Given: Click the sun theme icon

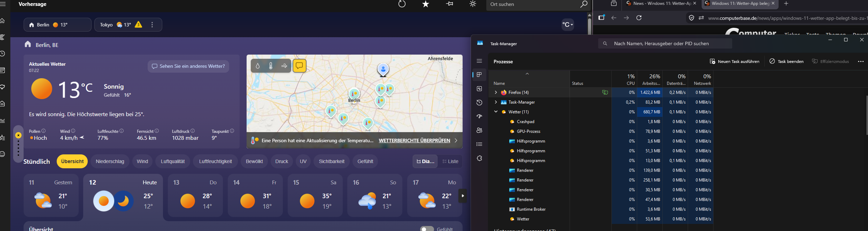Looking at the screenshot, I should pyautogui.click(x=473, y=4).
